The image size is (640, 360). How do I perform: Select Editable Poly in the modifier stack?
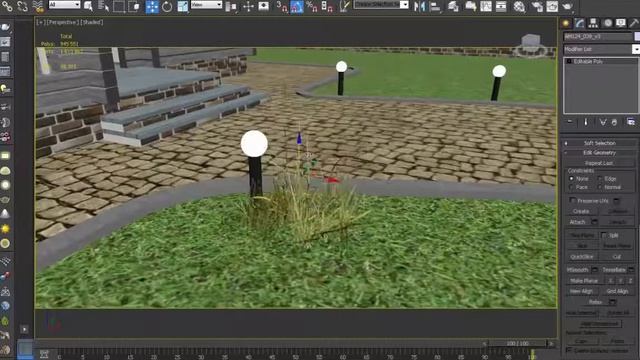tap(588, 61)
